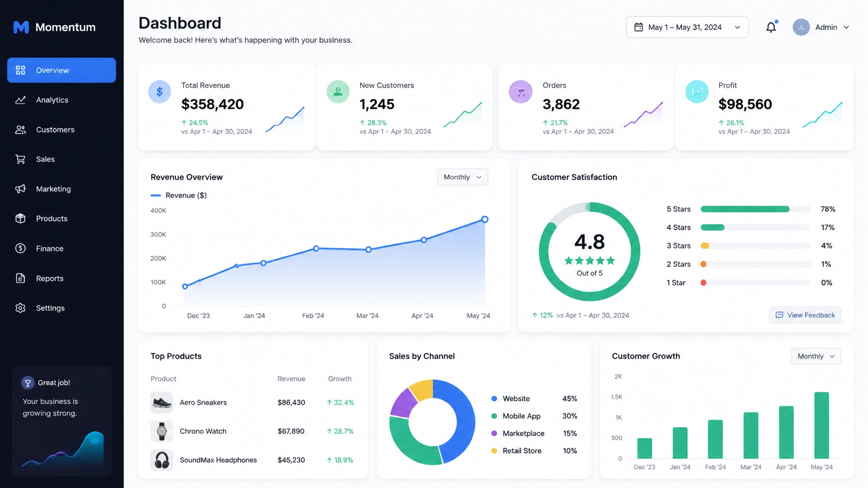Click the Marketing megaphone icon in sidebar

pos(20,189)
